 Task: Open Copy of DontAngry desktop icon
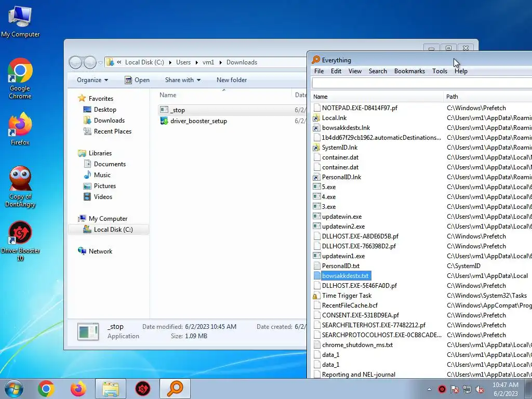(20, 187)
